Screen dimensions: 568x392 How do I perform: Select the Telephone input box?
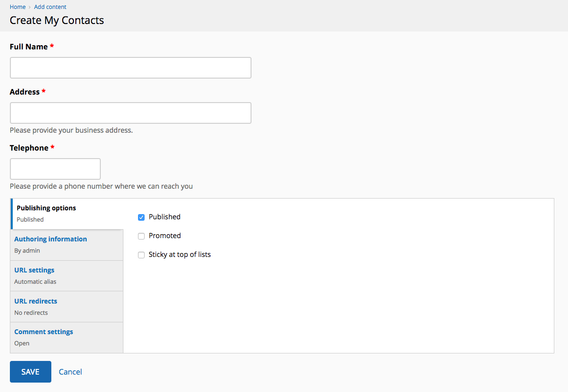coord(55,169)
